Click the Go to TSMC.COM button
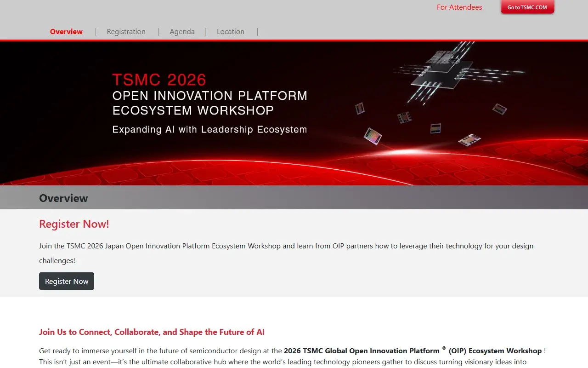Image resolution: width=588 pixels, height=368 pixels. pos(527,7)
